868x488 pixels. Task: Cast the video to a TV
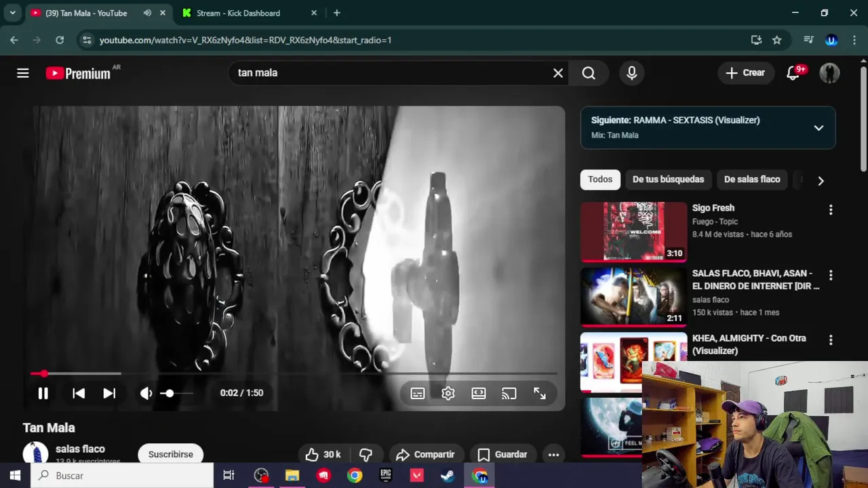[x=509, y=393]
